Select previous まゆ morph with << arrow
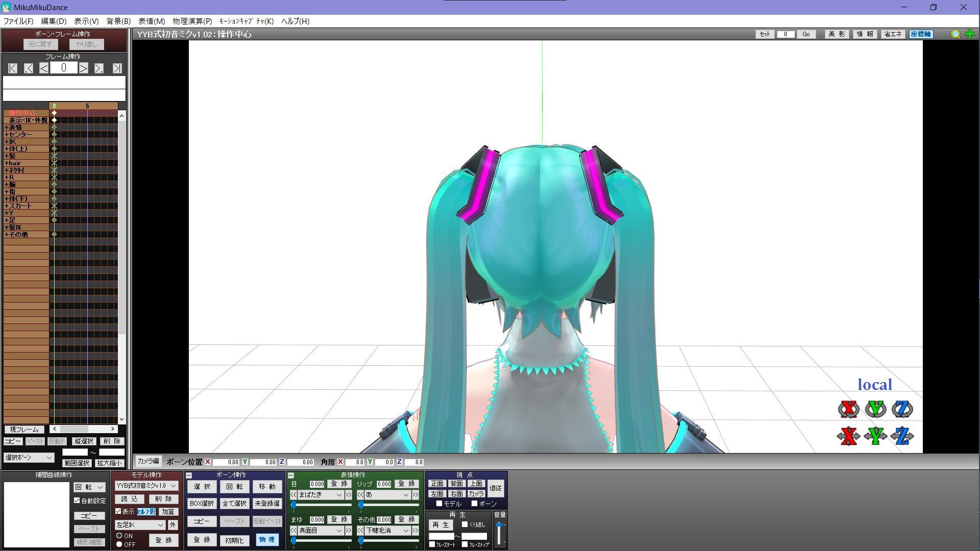980x551 pixels. 293,531
